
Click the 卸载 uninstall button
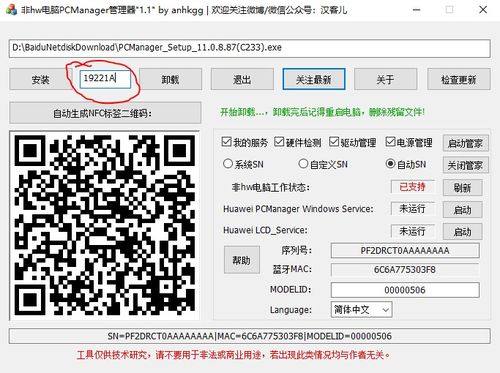170,79
